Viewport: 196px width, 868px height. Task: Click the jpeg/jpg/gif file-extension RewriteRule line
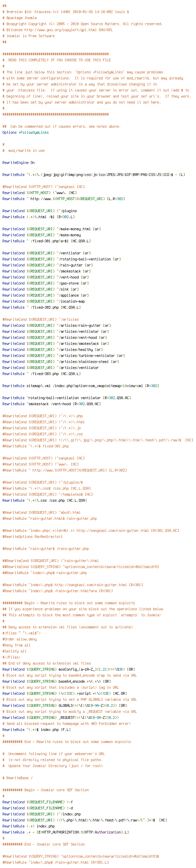coord(93,175)
